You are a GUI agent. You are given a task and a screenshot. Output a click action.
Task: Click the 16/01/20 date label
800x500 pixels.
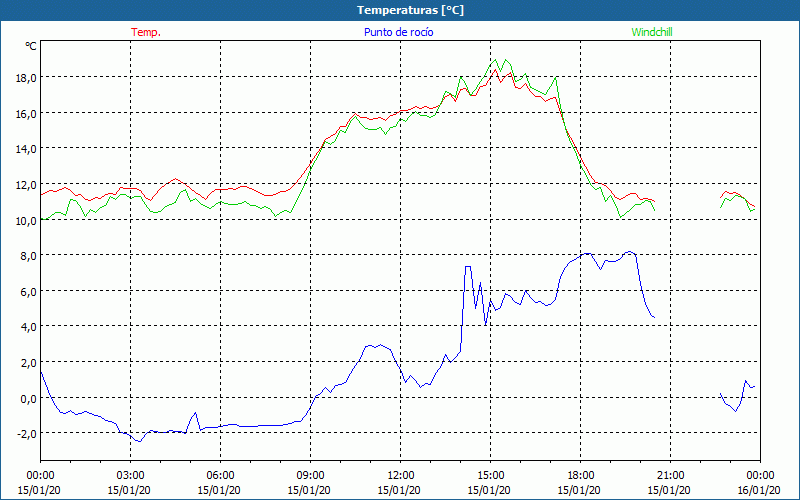coord(759,490)
